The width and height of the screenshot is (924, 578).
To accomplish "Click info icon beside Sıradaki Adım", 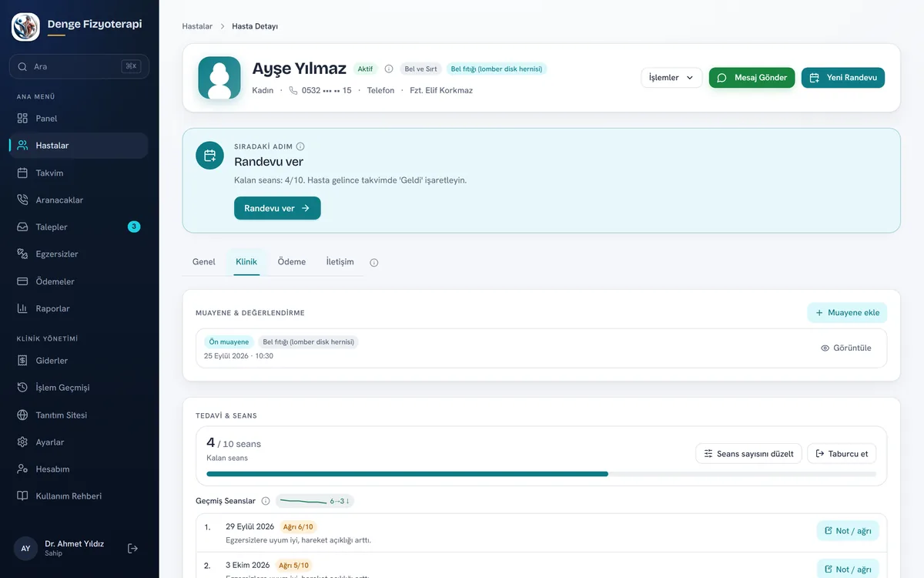I will tap(300, 146).
